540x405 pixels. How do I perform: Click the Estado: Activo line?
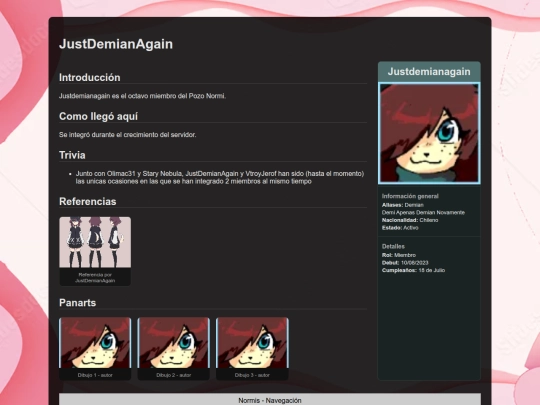pos(400,228)
